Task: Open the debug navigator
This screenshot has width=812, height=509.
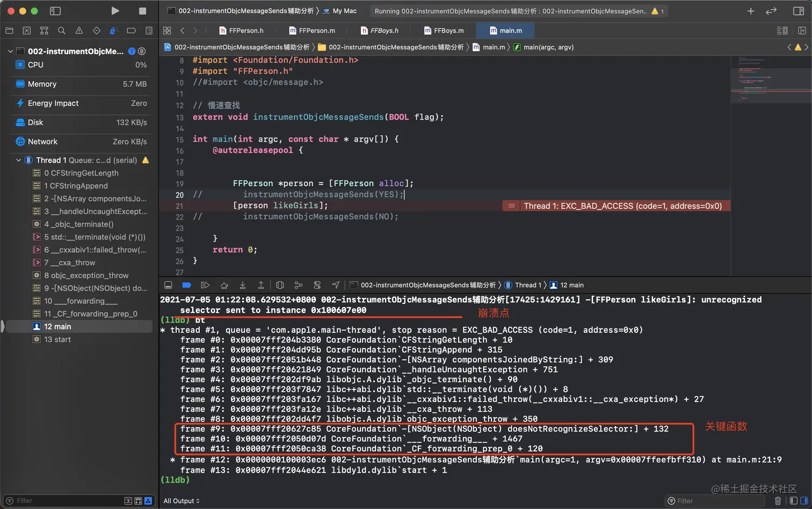Action: (114, 31)
